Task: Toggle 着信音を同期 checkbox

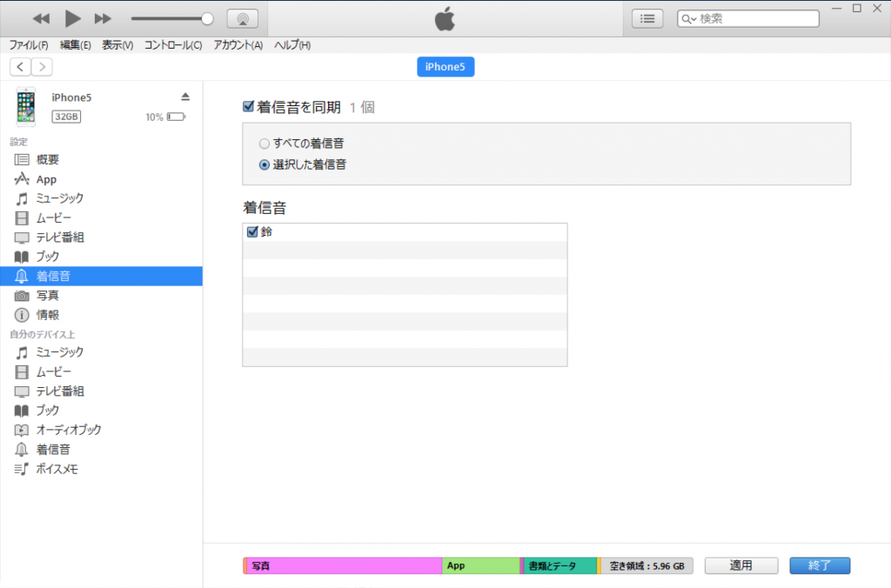Action: tap(248, 106)
